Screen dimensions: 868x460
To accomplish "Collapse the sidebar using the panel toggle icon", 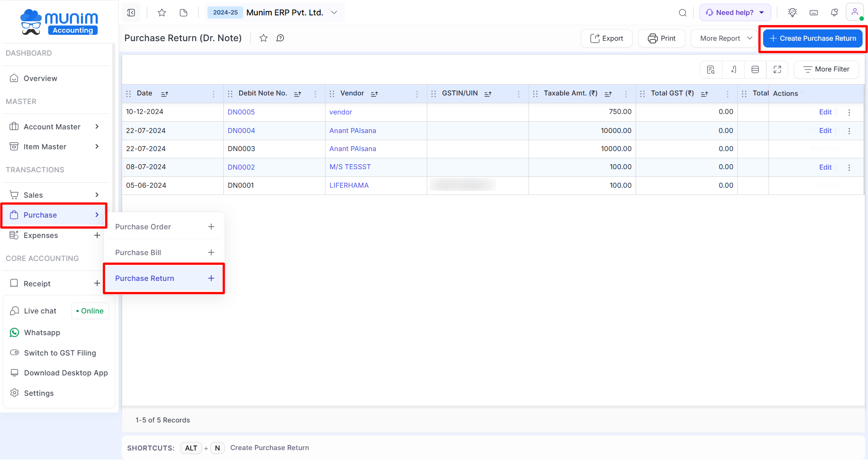I will point(131,13).
